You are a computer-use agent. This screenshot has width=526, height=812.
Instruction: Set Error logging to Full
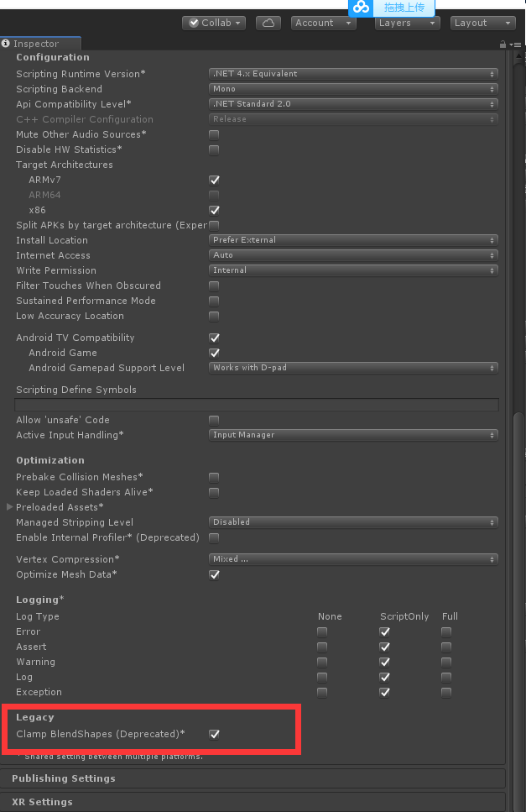click(x=445, y=631)
